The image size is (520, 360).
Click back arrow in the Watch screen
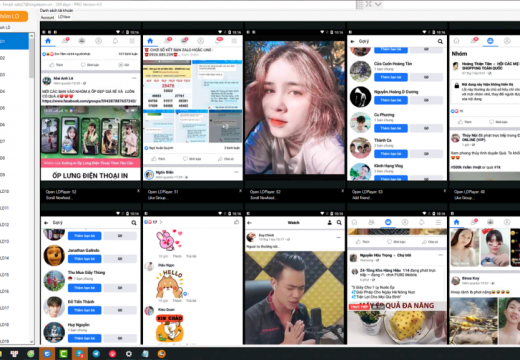[x=249, y=223]
